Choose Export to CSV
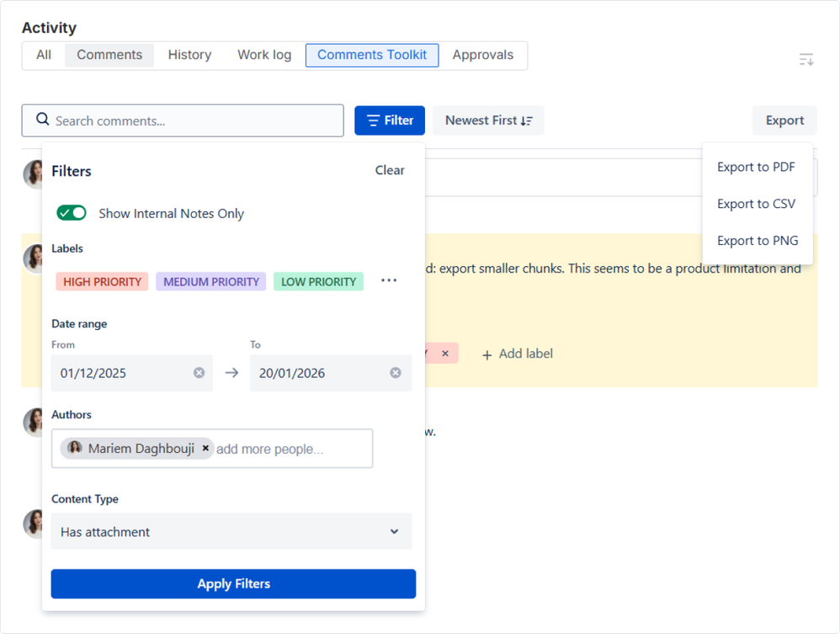Viewport: 840px width, 634px height. pyautogui.click(x=756, y=204)
